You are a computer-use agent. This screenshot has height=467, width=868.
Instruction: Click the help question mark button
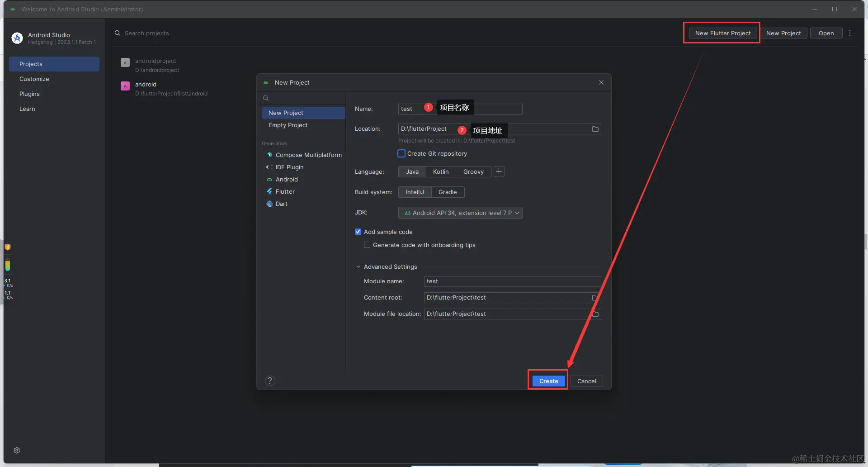(x=270, y=381)
